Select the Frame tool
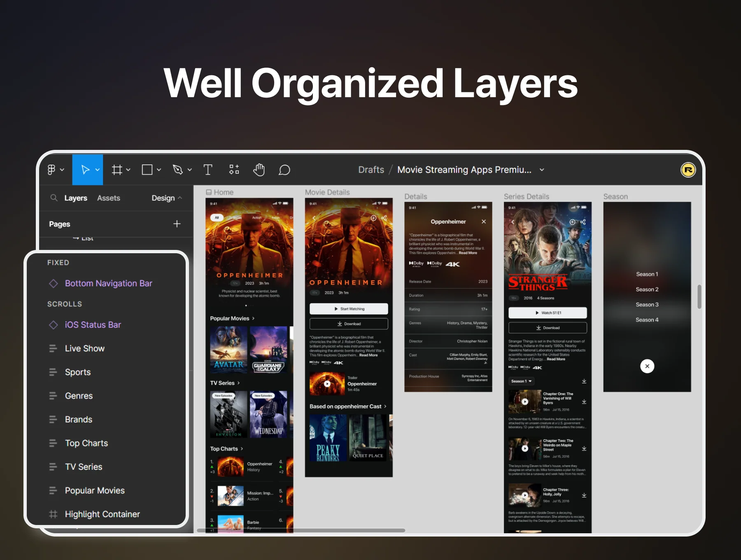This screenshot has width=741, height=560. pyautogui.click(x=117, y=170)
